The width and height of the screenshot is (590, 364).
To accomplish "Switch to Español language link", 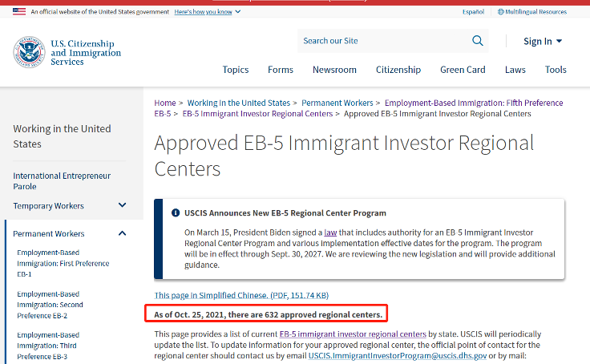I will tap(473, 12).
